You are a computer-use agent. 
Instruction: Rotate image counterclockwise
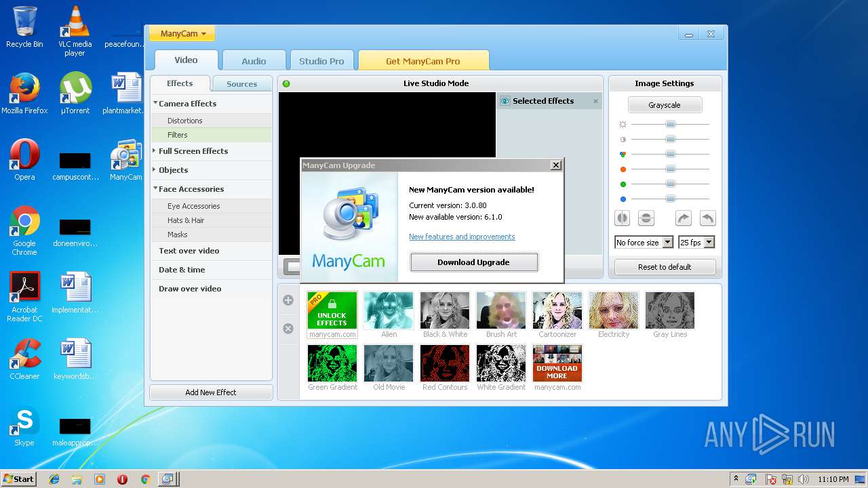707,218
